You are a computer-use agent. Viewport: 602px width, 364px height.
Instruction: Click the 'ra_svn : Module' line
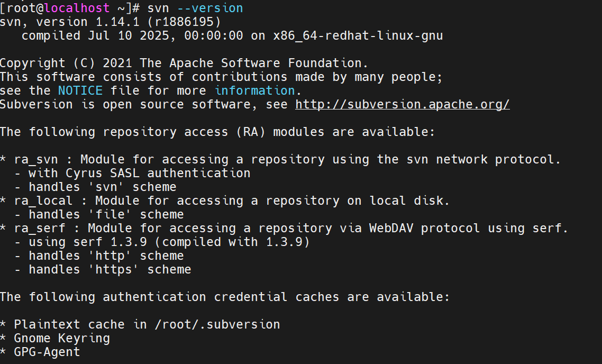pyautogui.click(x=280, y=159)
